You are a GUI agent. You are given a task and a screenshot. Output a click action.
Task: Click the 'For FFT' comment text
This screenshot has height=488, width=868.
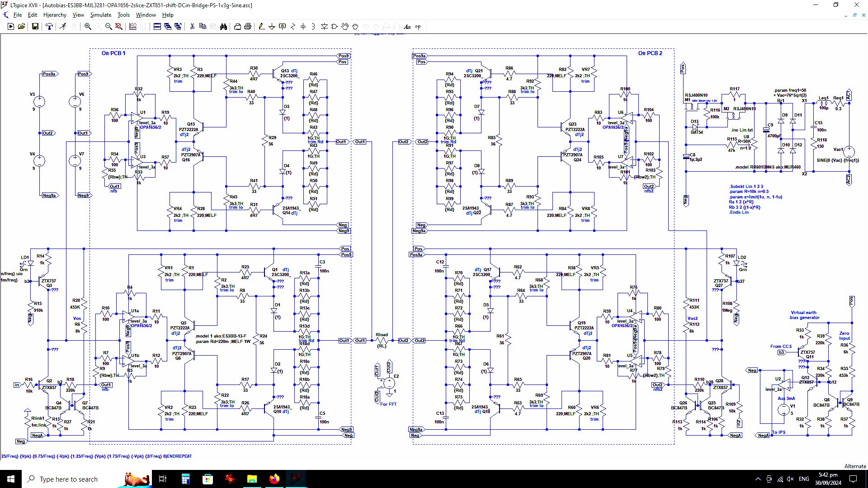(388, 404)
